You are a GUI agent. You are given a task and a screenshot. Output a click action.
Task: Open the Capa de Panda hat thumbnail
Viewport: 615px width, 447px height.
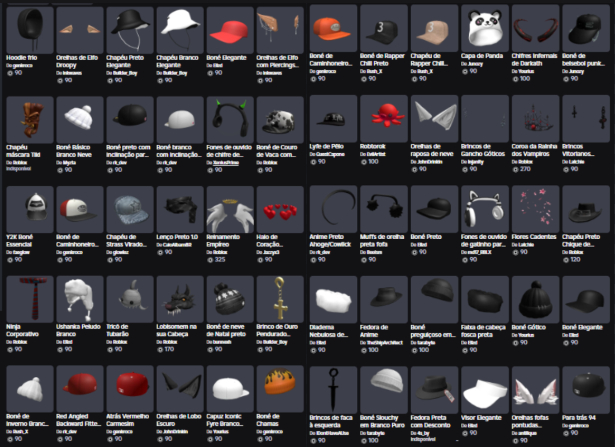point(485,28)
